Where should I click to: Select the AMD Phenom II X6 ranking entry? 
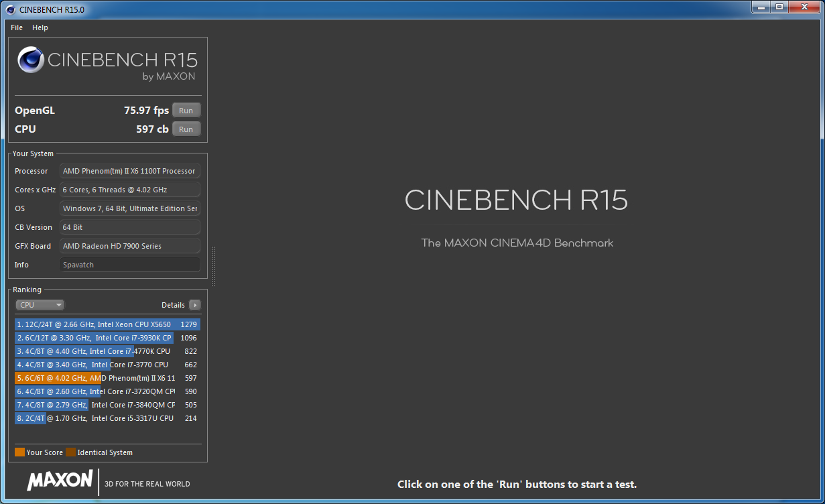click(107, 378)
